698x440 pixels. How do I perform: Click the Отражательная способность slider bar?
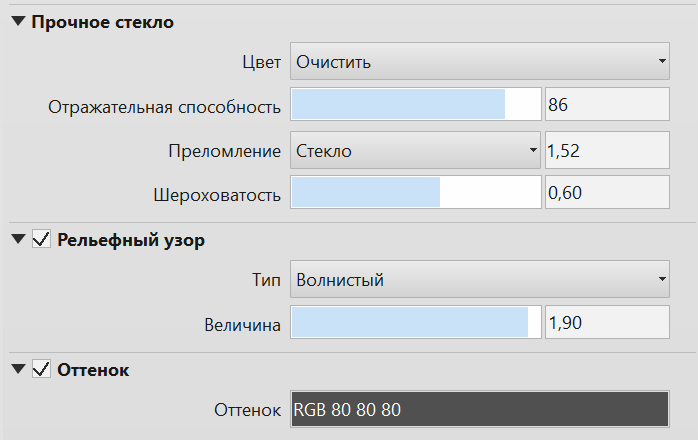click(x=415, y=105)
